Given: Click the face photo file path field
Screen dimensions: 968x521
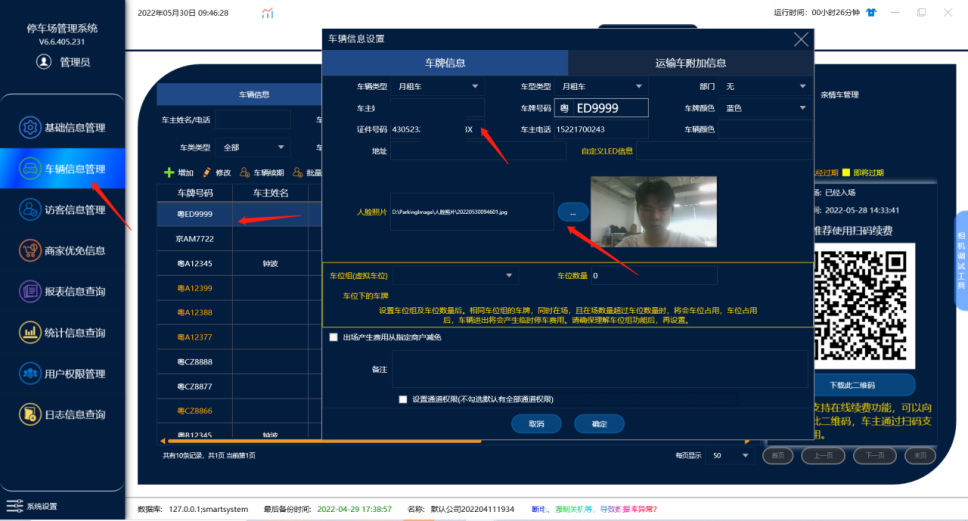Looking at the screenshot, I should coord(472,212).
